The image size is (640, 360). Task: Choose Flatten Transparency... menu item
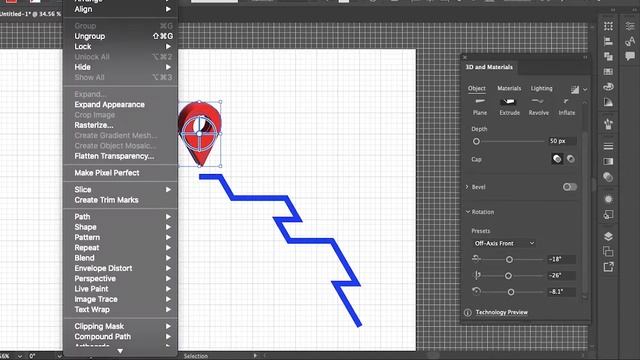pyautogui.click(x=121, y=156)
